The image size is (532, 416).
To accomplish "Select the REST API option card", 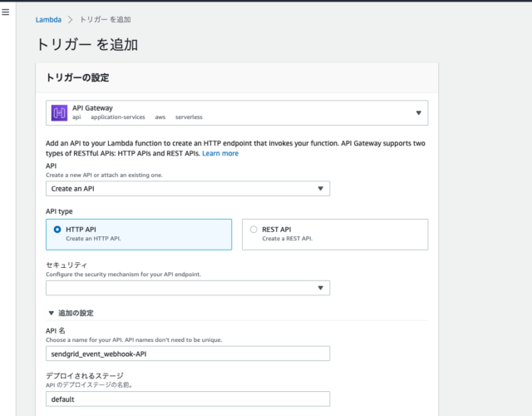I will pyautogui.click(x=335, y=235).
